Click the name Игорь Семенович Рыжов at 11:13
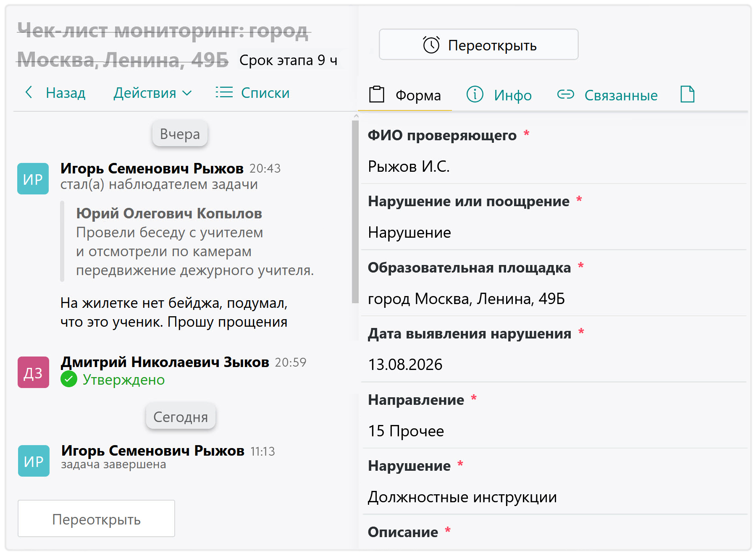This screenshot has width=756, height=556. click(x=153, y=450)
